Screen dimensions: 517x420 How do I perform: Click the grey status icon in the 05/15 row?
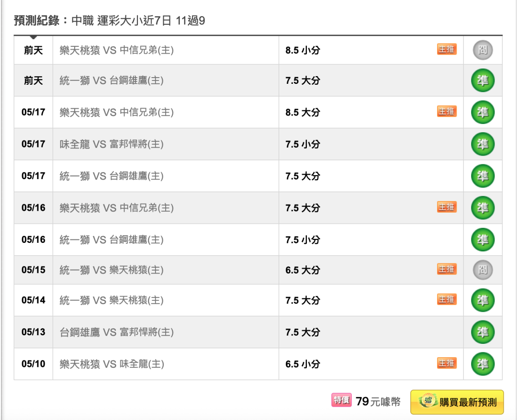483,270
